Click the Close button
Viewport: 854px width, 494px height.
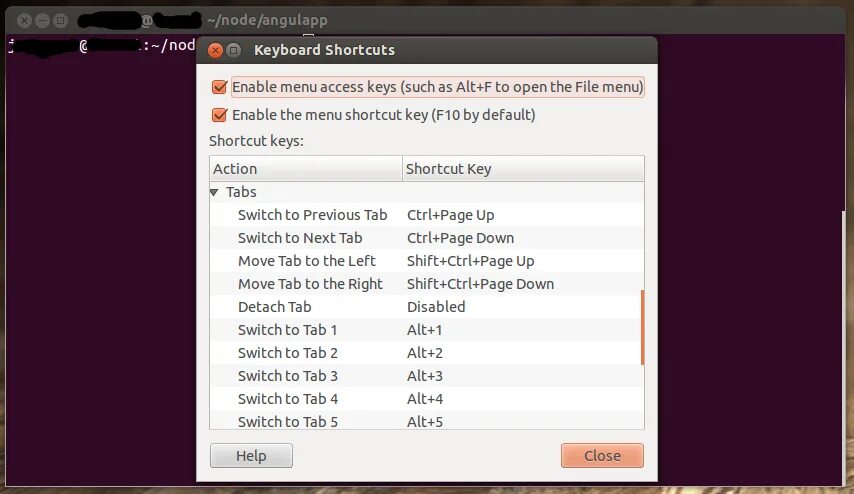[602, 455]
